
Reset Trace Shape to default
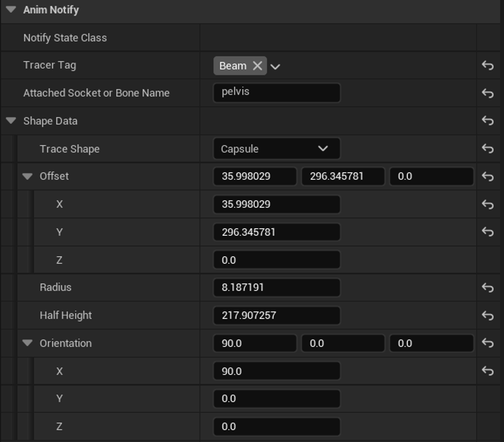pyautogui.click(x=487, y=149)
